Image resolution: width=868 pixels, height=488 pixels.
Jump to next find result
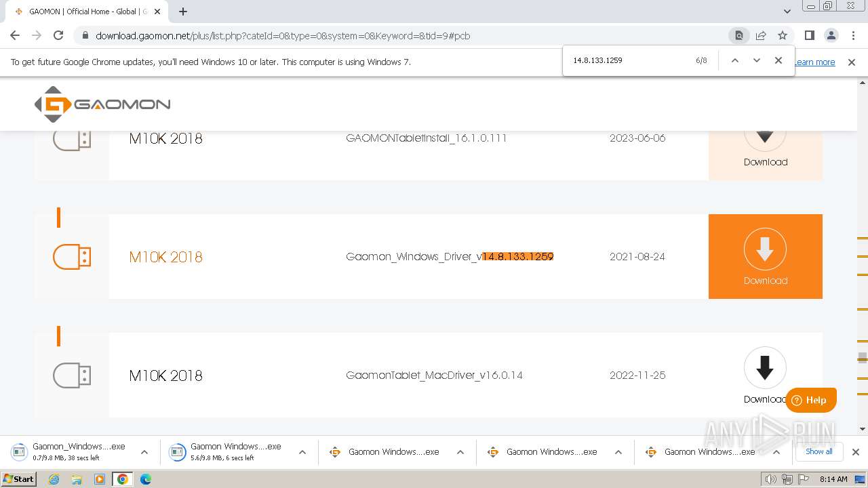coord(757,60)
